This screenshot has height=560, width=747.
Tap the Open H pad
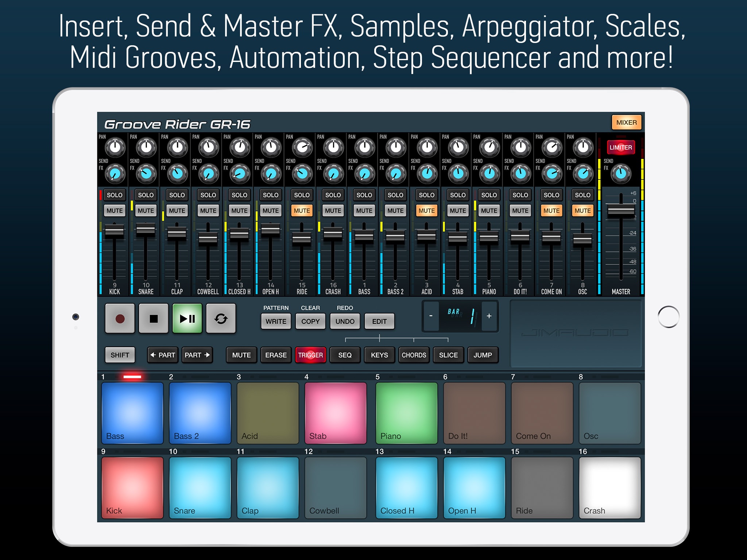(x=475, y=488)
